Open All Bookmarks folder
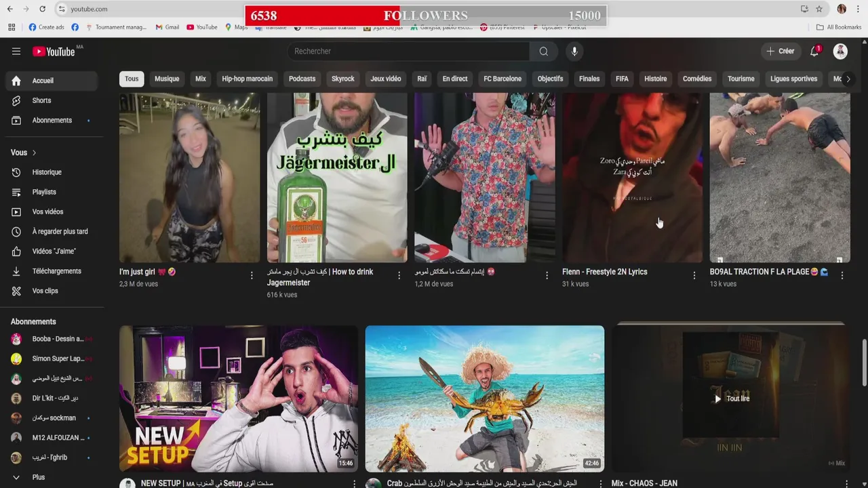This screenshot has width=868, height=488. 839,27
